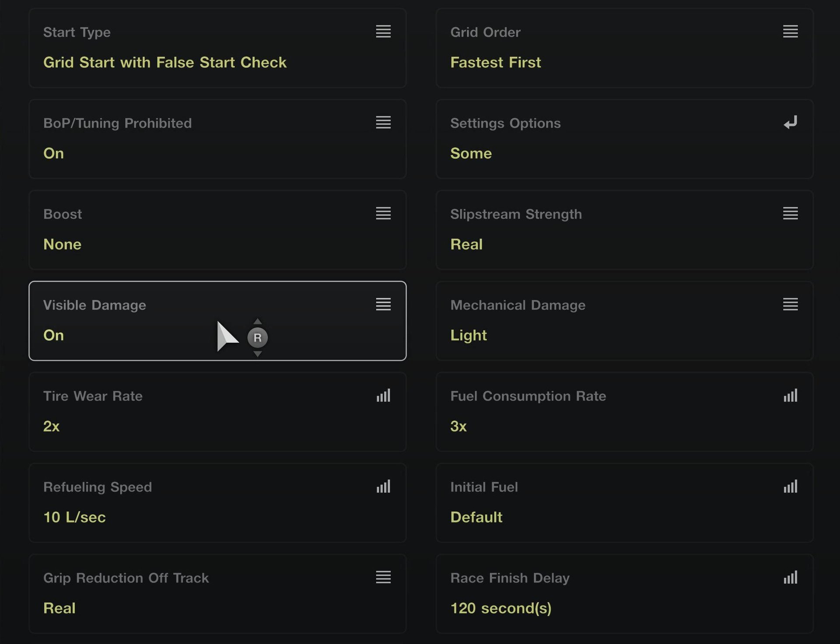Image resolution: width=840 pixels, height=644 pixels.
Task: Click the list icon on Slipstream Strength
Action: click(x=790, y=214)
